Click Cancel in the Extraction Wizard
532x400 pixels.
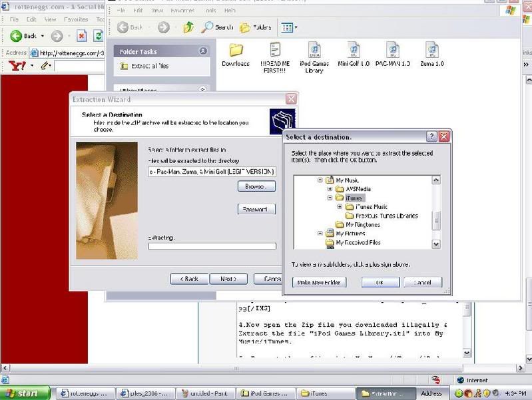click(268, 279)
